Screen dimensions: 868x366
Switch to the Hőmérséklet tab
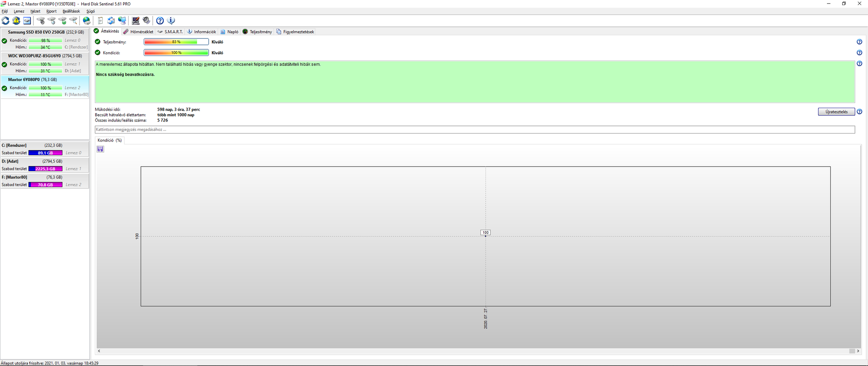pyautogui.click(x=138, y=32)
